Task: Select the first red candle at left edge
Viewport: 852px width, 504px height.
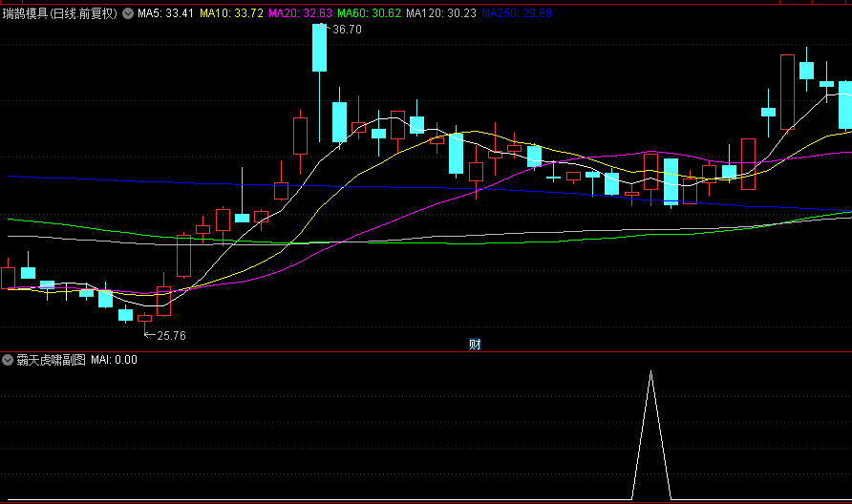Action: 9,278
